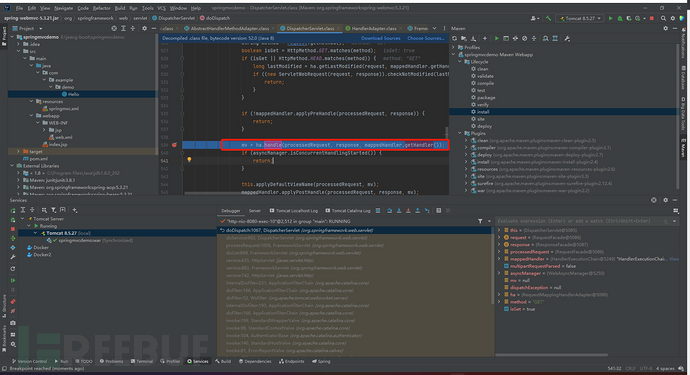Open Tomcat Catalina Log tab
Image resolution: width=690 pixels, height=375 pixels.
(348, 211)
